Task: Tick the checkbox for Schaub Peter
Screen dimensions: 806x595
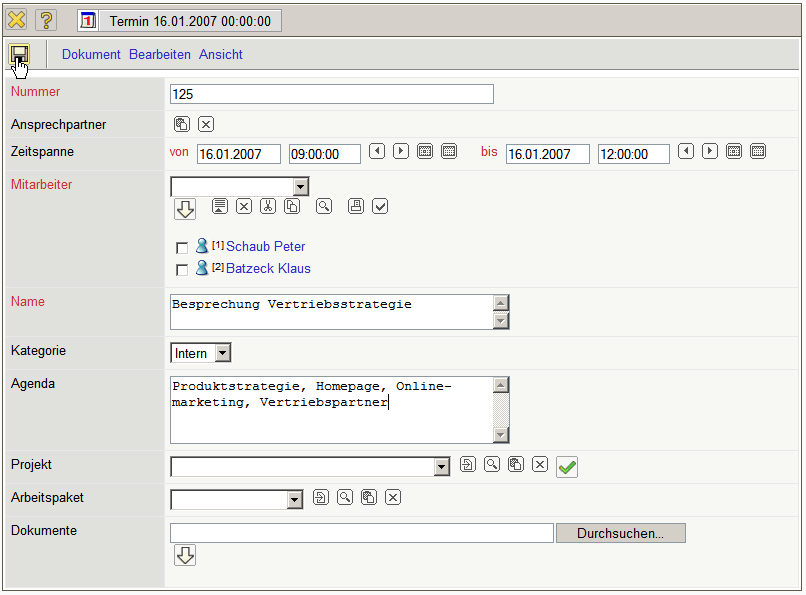Action: (182, 248)
